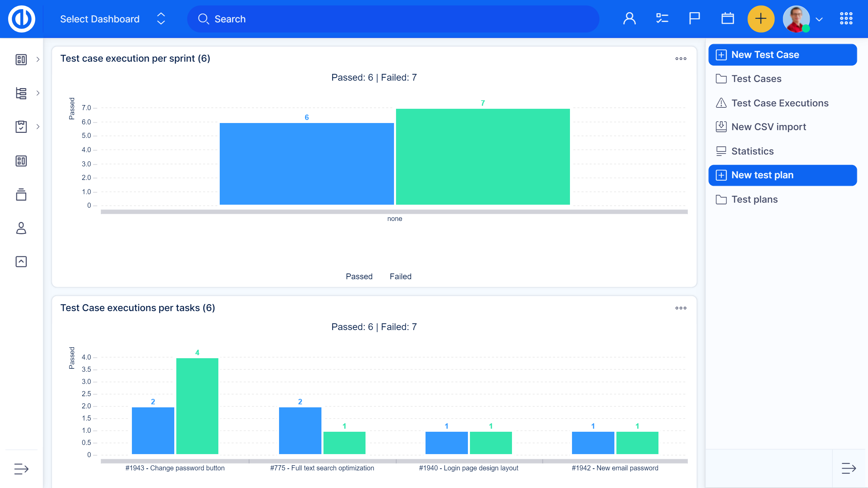Viewport: 868px width, 488px height.
Task: Open Test Case Executions menu item
Action: (780, 103)
